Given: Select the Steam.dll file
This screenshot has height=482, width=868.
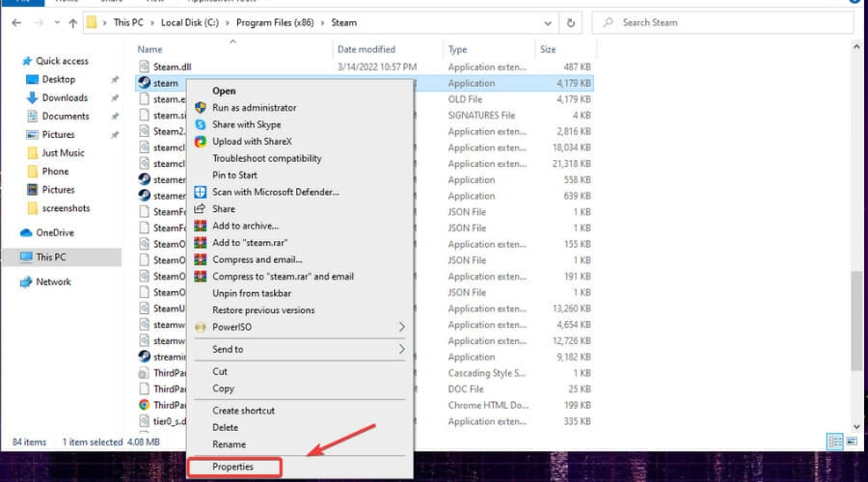Looking at the screenshot, I should (x=173, y=67).
